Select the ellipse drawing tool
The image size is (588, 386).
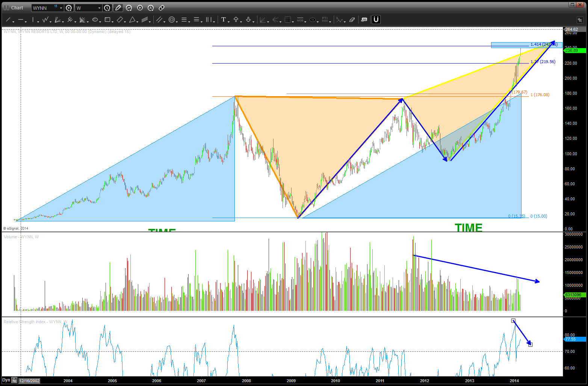[95, 20]
